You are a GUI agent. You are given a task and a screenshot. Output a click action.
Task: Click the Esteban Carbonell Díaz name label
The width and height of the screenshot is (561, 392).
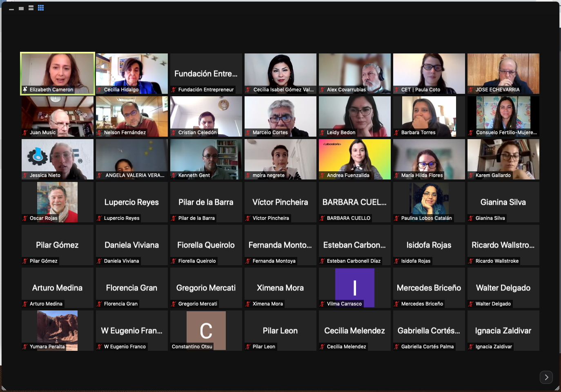(x=354, y=261)
